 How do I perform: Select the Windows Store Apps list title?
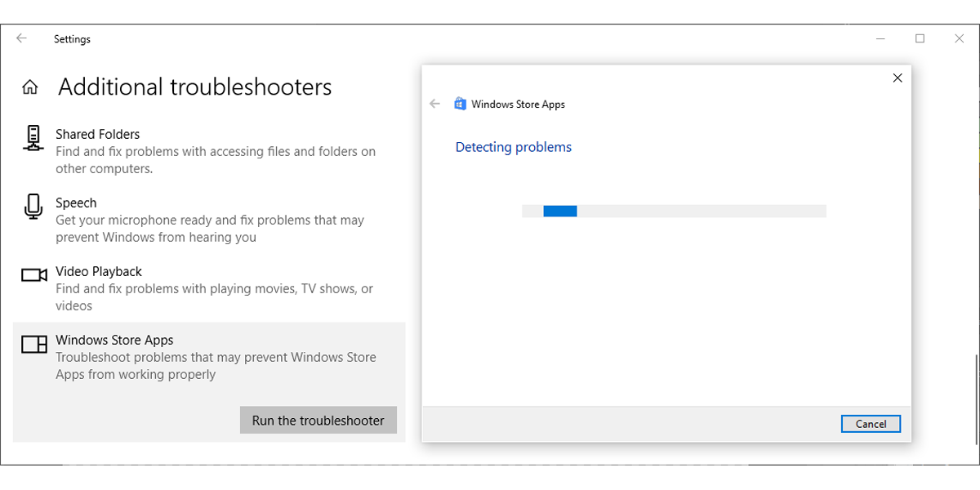114,340
